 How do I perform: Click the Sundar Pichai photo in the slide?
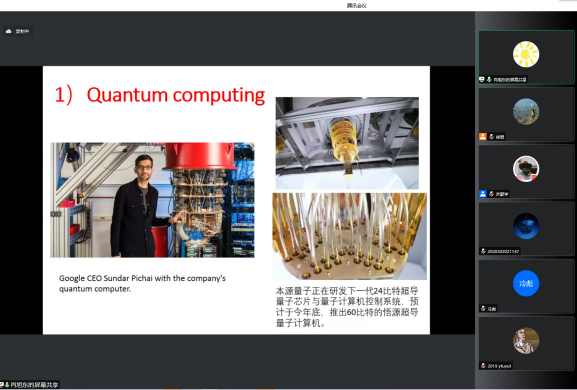(x=152, y=200)
